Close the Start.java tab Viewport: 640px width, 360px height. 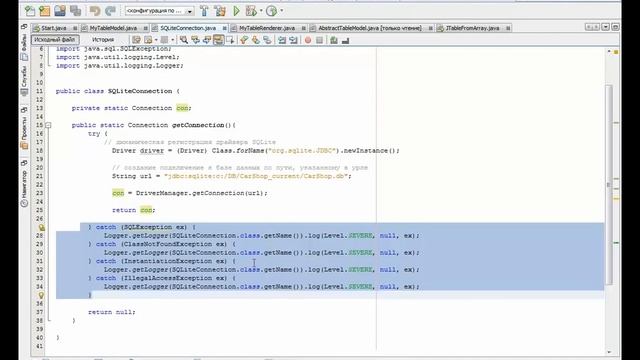click(x=75, y=28)
